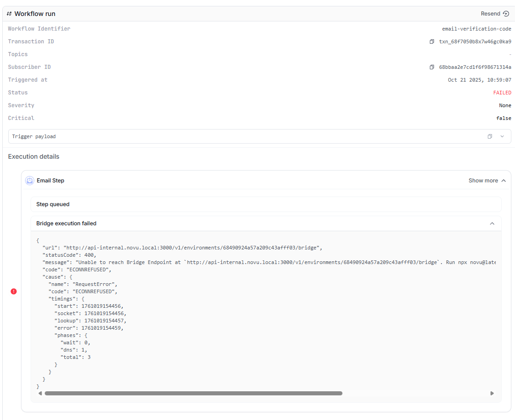Click the Triggered at label
The width and height of the screenshot is (515, 420).
click(27, 80)
